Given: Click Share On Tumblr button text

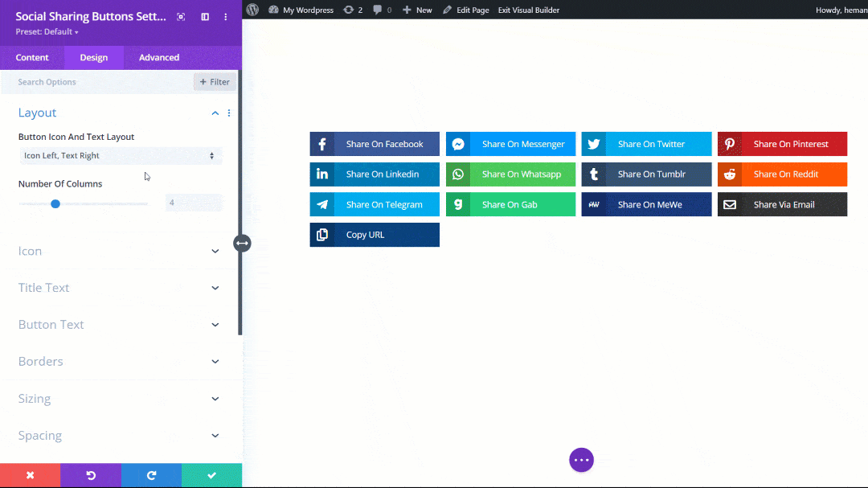Looking at the screenshot, I should pyautogui.click(x=652, y=174).
